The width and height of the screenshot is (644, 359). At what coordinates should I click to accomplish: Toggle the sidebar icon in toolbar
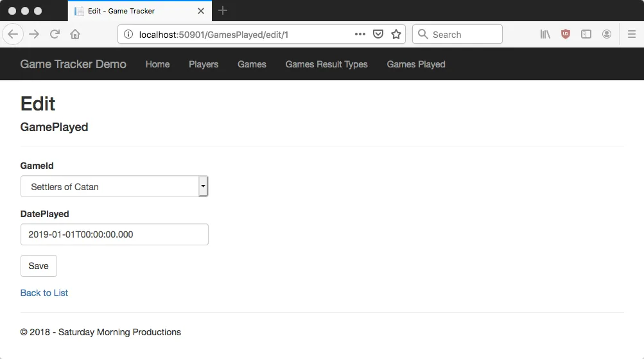[586, 34]
